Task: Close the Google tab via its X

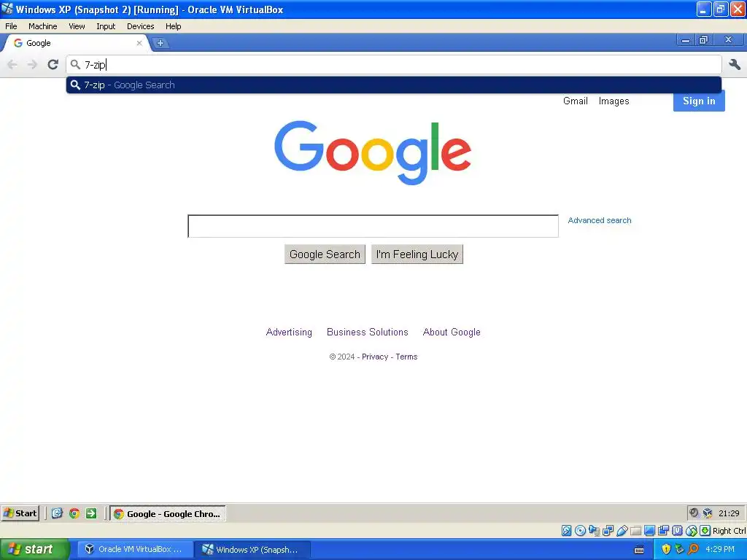Action: point(139,43)
